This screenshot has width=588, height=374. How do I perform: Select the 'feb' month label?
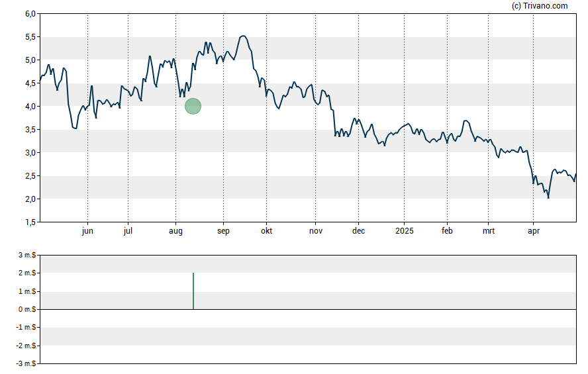(x=447, y=230)
